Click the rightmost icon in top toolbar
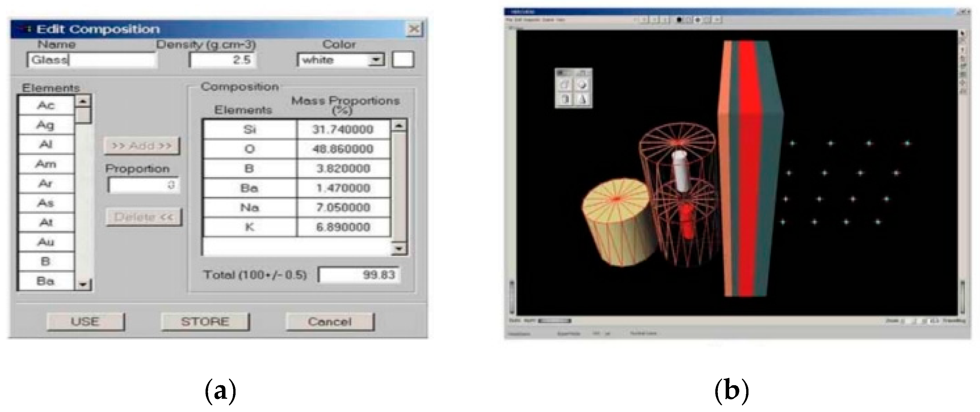The image size is (980, 412). tap(717, 19)
